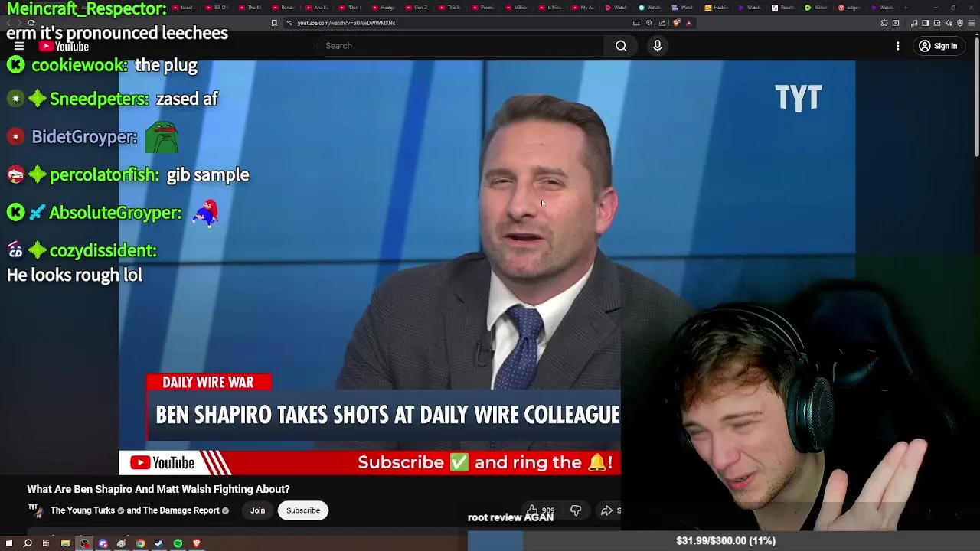Switch to the "Results" browser tab
This screenshot has width=980, height=551.
(785, 8)
